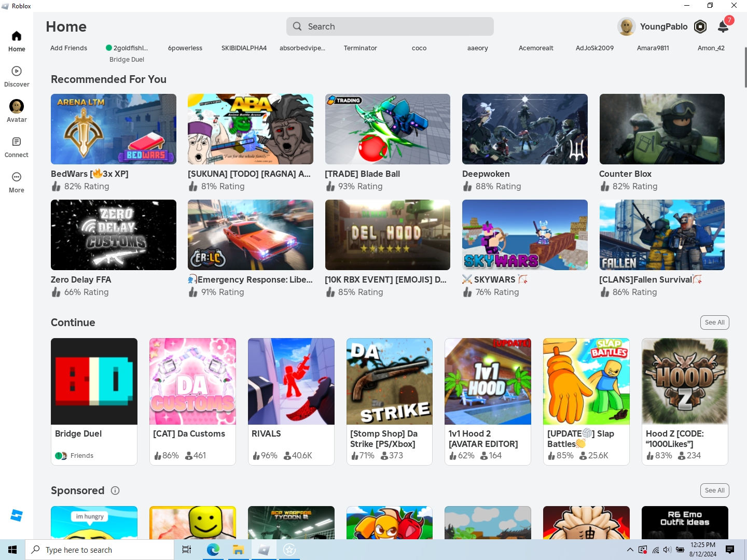This screenshot has height=560, width=747.
Task: Open the Windows Action Center icon
Action: (730, 550)
